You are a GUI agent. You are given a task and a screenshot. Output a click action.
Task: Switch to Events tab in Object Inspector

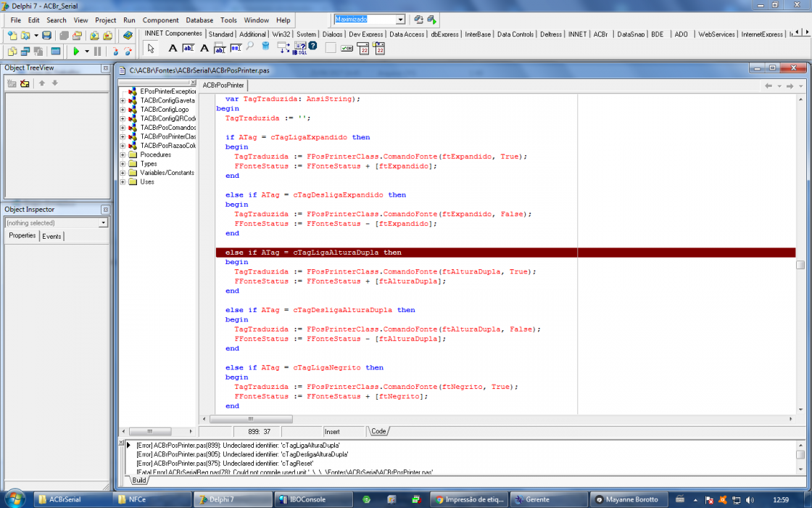51,237
